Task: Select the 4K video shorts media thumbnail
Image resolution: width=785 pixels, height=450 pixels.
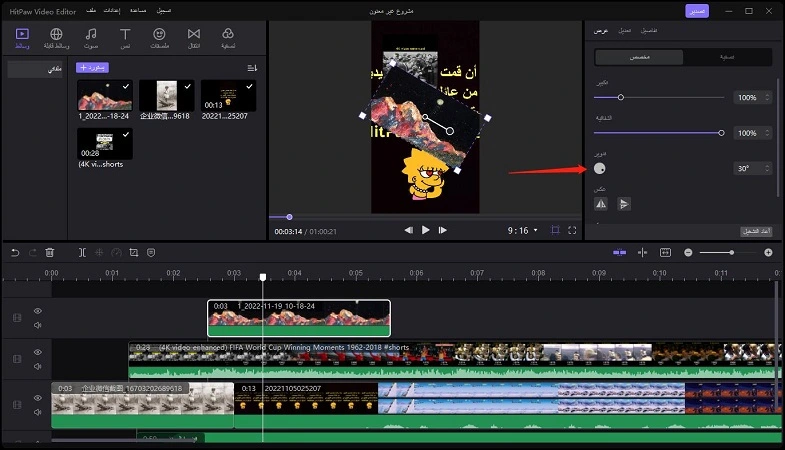Action: click(105, 143)
